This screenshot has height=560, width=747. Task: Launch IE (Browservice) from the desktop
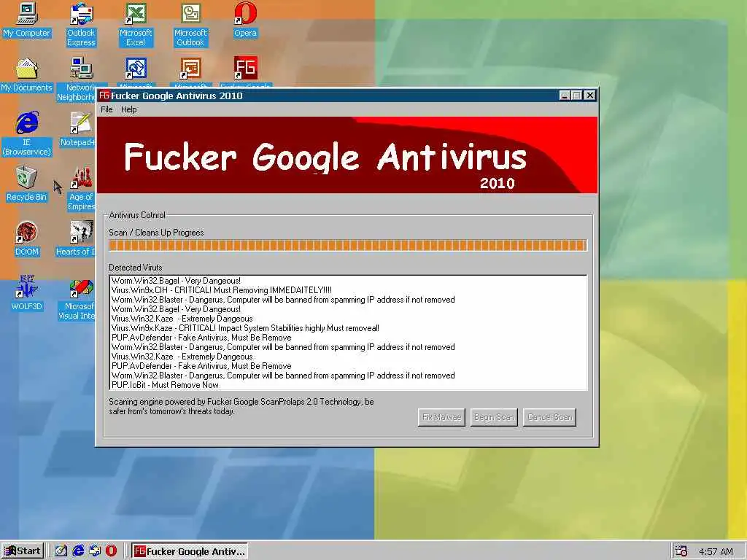coord(26,133)
